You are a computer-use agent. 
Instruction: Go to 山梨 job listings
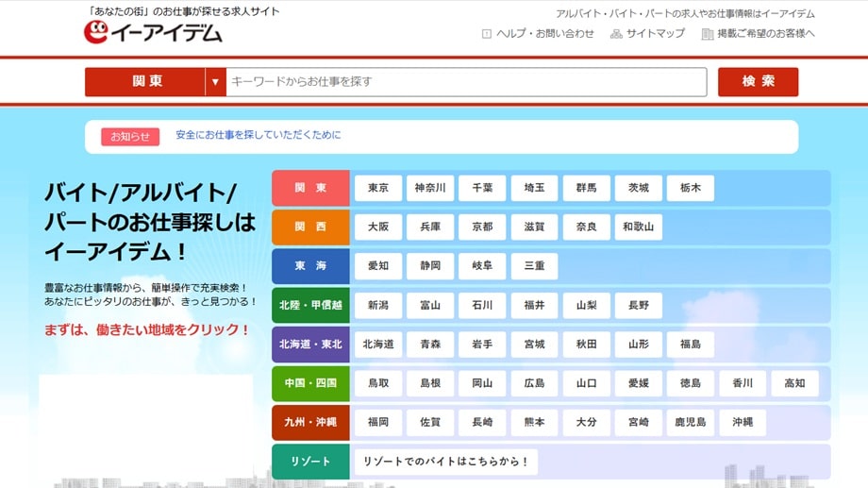pos(586,305)
